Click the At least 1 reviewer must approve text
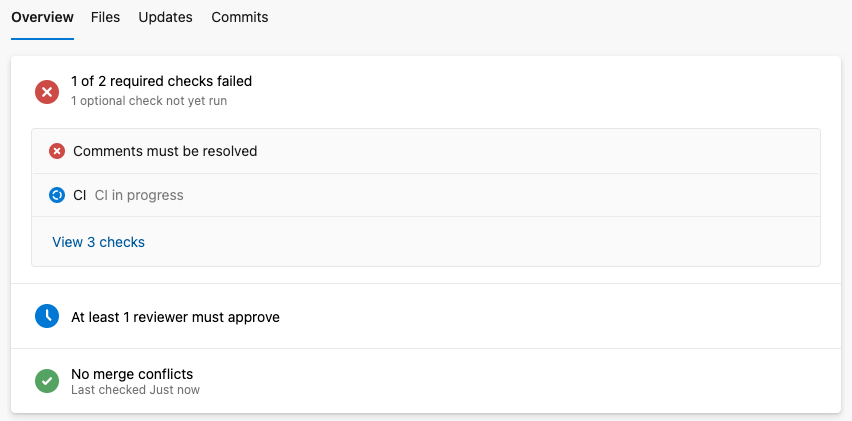The height and width of the screenshot is (421, 852). (x=175, y=317)
